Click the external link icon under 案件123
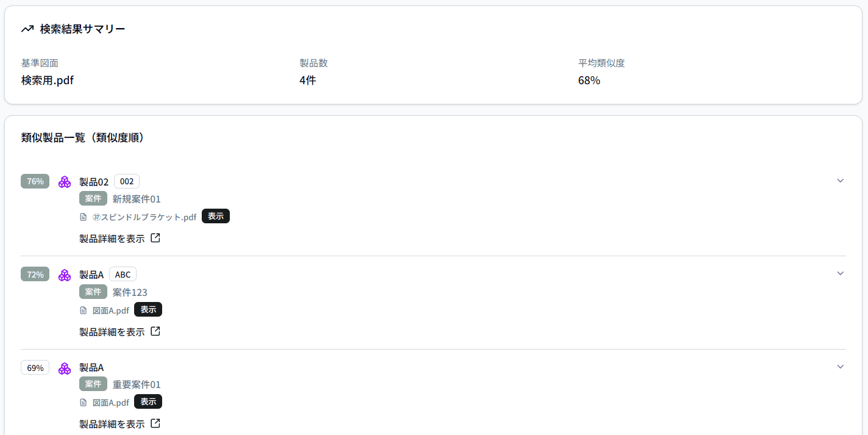Viewport: 868px width, 435px height. pos(155,332)
